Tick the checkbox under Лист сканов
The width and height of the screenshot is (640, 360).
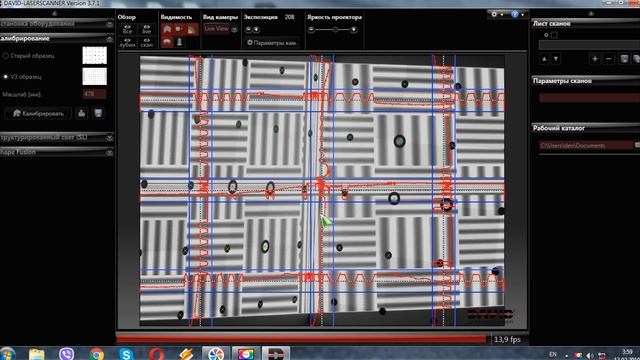[554, 35]
